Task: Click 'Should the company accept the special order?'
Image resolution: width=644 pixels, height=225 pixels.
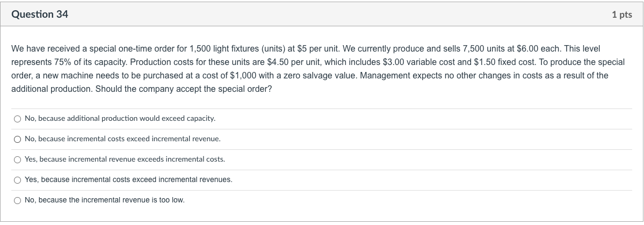Action: [x=183, y=89]
